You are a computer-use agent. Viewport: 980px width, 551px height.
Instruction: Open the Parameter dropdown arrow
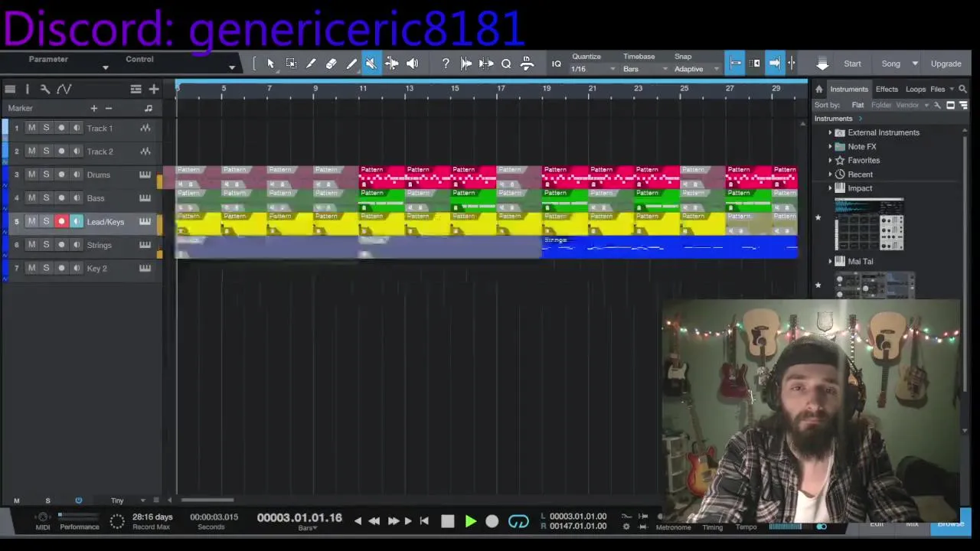click(x=106, y=68)
